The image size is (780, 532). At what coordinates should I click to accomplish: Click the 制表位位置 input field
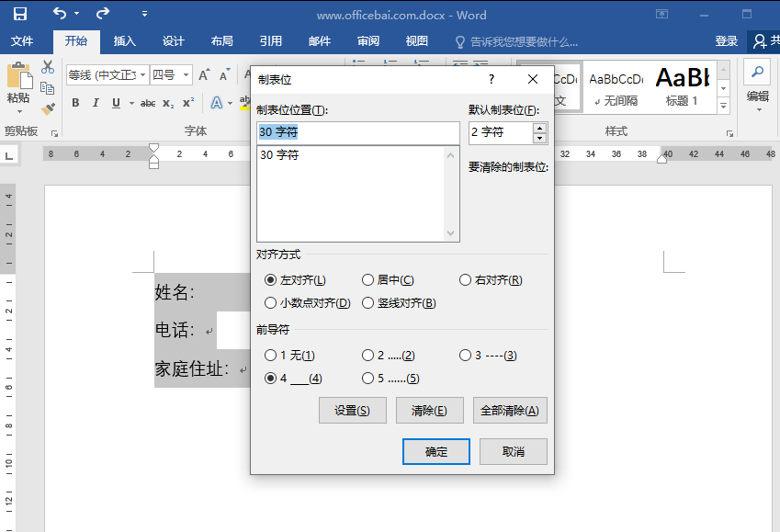(x=358, y=132)
